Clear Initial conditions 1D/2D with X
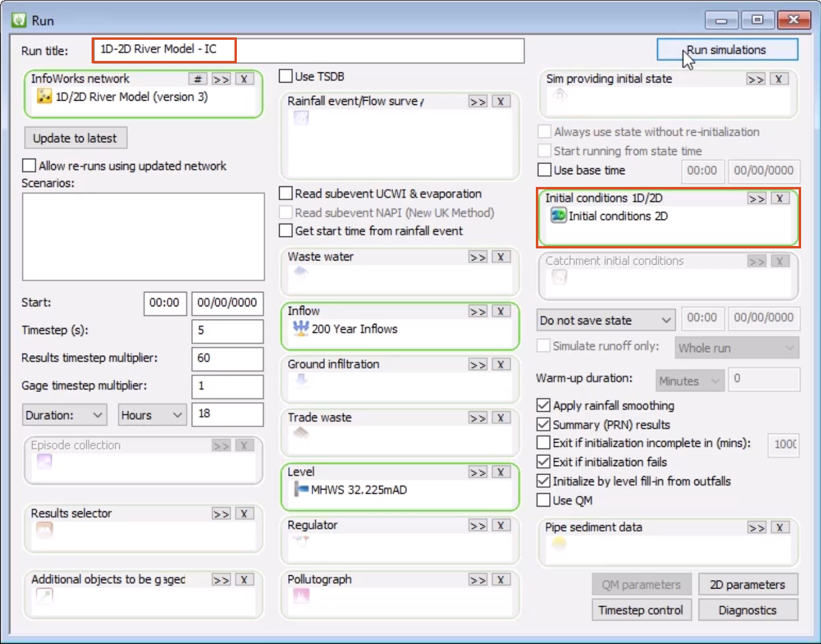This screenshot has height=644, width=821. point(780,198)
